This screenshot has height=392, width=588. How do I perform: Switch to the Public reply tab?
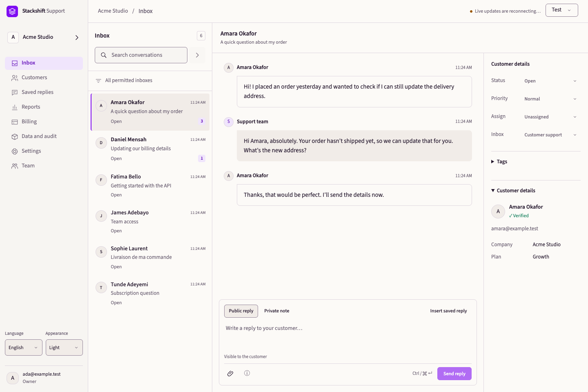tap(241, 311)
